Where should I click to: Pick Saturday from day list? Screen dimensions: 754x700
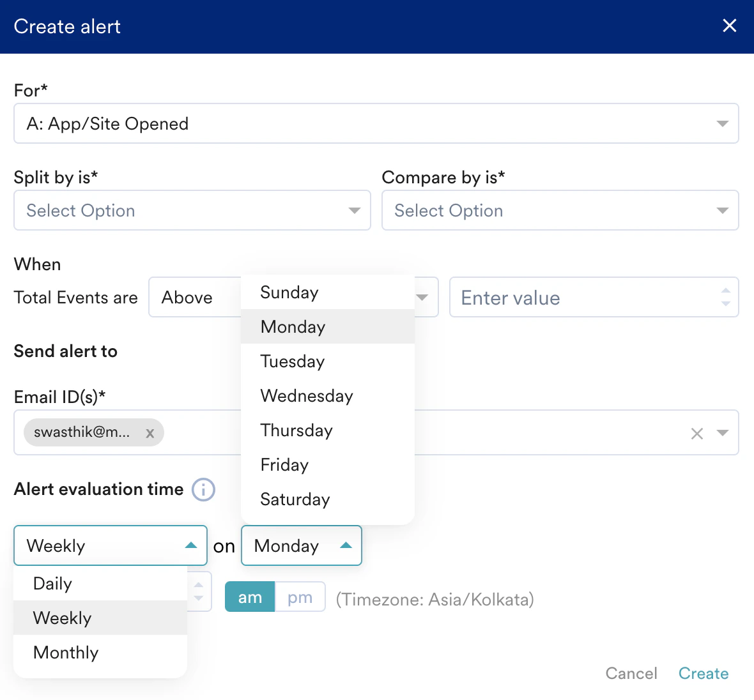point(295,499)
